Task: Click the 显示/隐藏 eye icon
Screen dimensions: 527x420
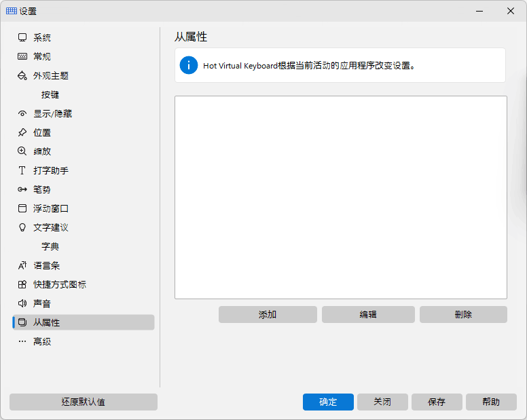Action: tap(22, 113)
